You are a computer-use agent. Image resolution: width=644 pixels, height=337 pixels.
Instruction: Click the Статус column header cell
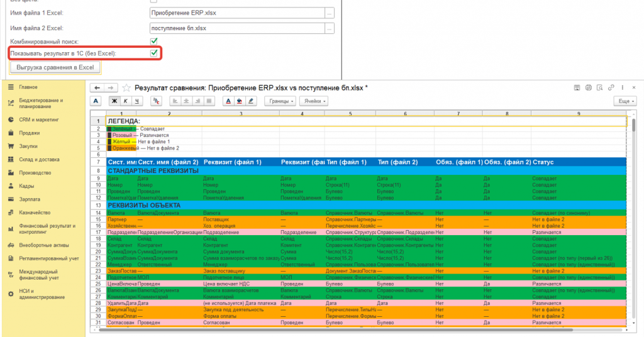pos(579,162)
